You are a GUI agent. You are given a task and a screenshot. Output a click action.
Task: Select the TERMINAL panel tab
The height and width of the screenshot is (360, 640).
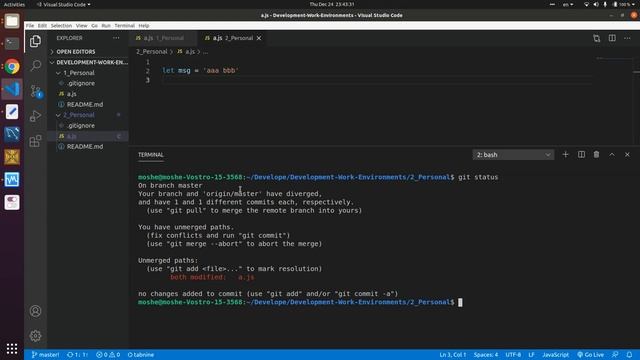(151, 155)
